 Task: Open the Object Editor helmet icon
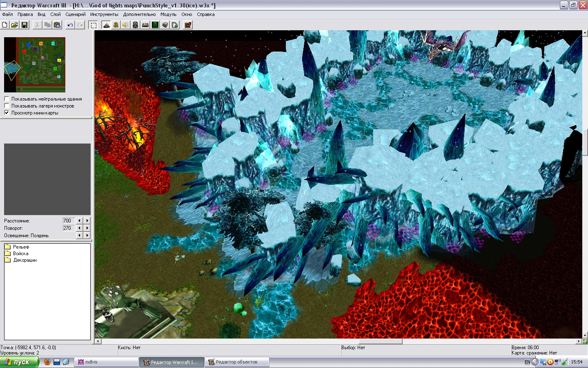[136, 25]
